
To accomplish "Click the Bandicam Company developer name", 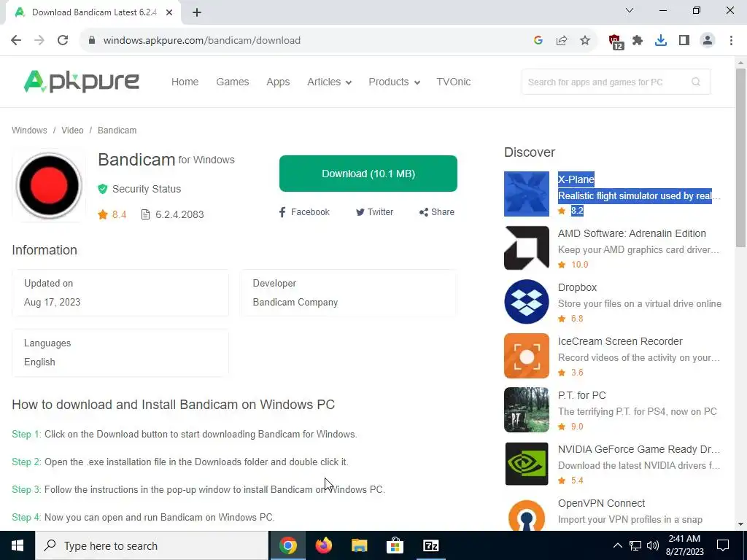I will pos(295,303).
